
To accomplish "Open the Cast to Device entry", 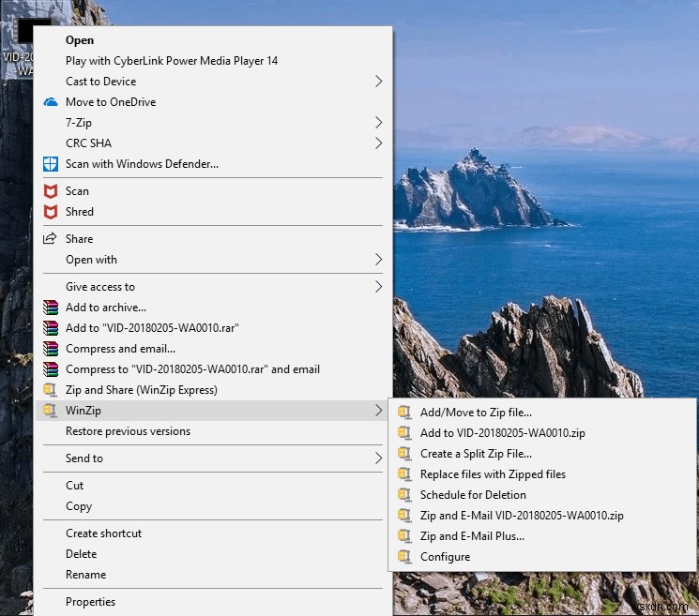I will pyautogui.click(x=213, y=81).
